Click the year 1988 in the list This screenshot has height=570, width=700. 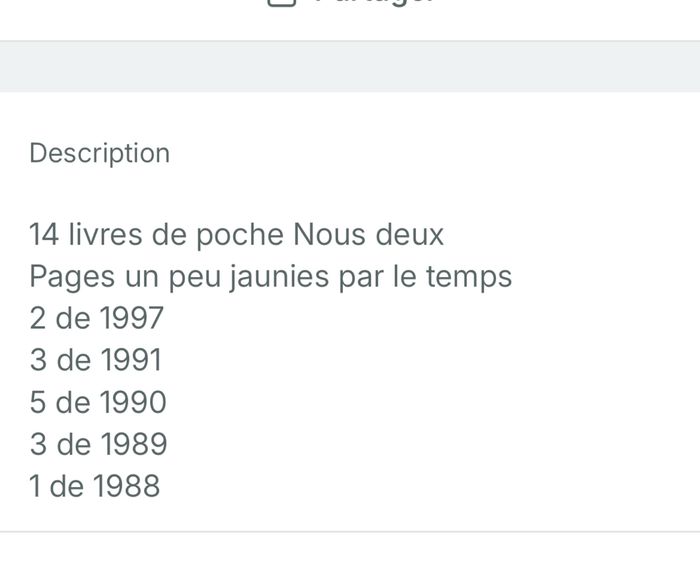[126, 486]
